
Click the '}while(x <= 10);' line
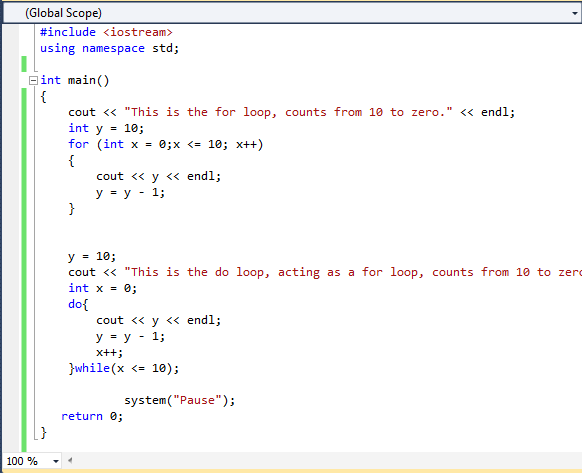[124, 368]
